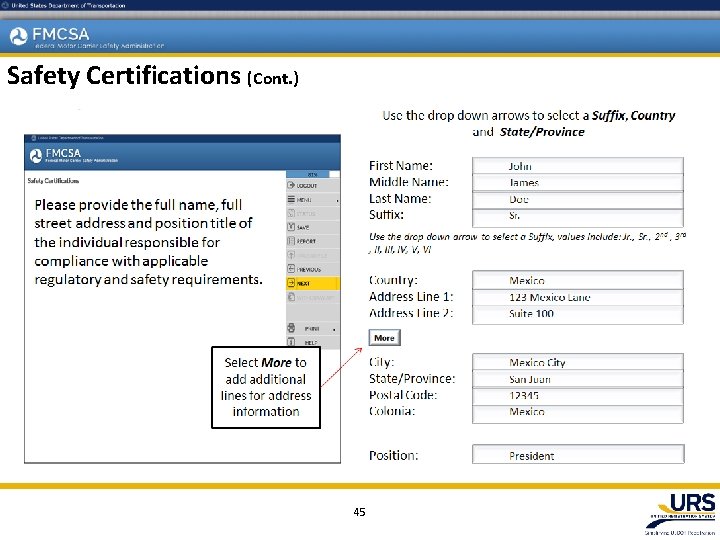Click the "State/Province:" field label
720x540 pixels.
tap(412, 379)
